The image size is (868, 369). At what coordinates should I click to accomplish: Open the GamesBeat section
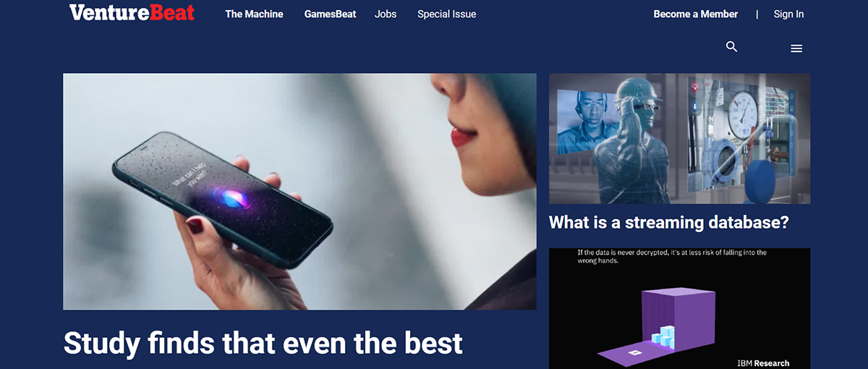[x=330, y=14]
